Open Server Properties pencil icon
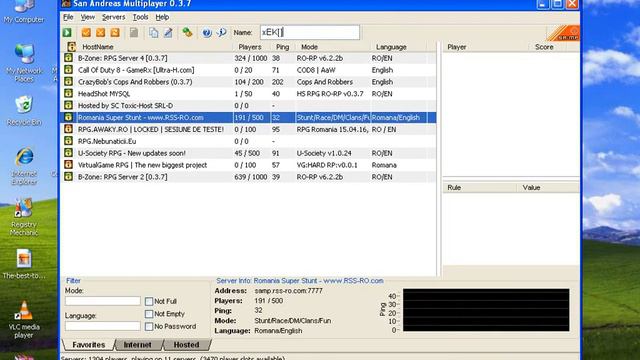Screen dimensions: 640x360 (168, 33)
